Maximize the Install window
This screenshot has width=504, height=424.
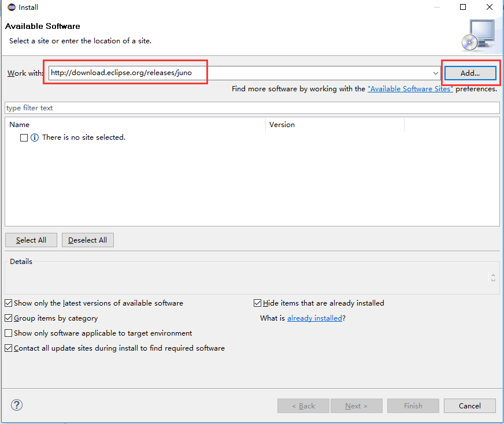coord(463,7)
